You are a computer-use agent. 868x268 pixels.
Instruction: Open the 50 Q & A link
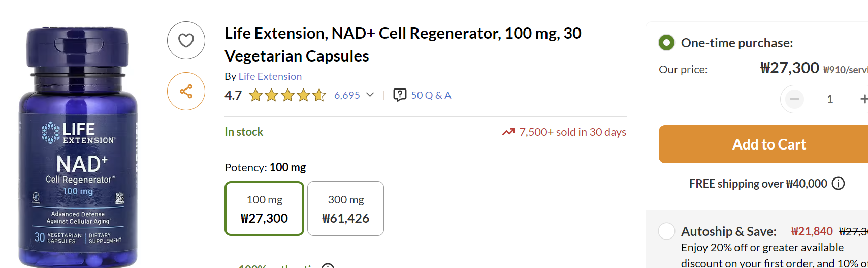(x=431, y=95)
